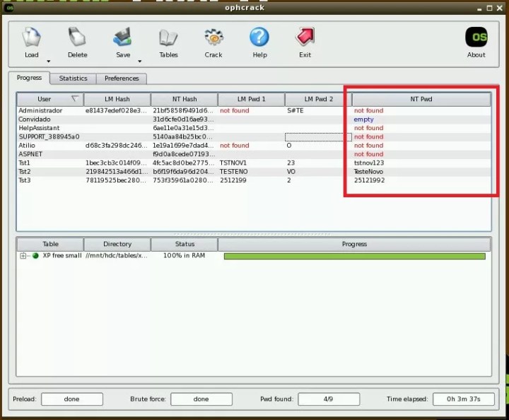Click the //mnt/hdc/tables directory cell
Viewport: 509px width, 420px height.
tap(116, 256)
